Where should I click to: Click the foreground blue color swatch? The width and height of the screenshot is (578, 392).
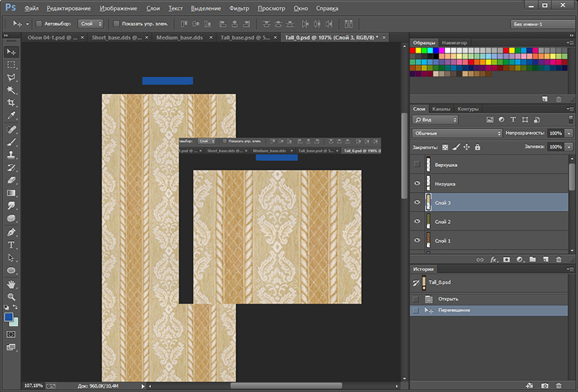click(9, 316)
